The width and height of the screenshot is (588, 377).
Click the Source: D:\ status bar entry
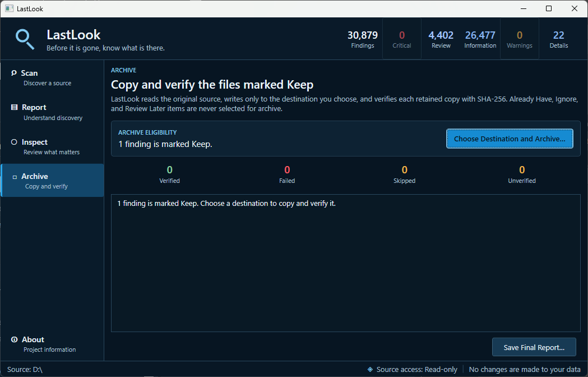[25, 370]
